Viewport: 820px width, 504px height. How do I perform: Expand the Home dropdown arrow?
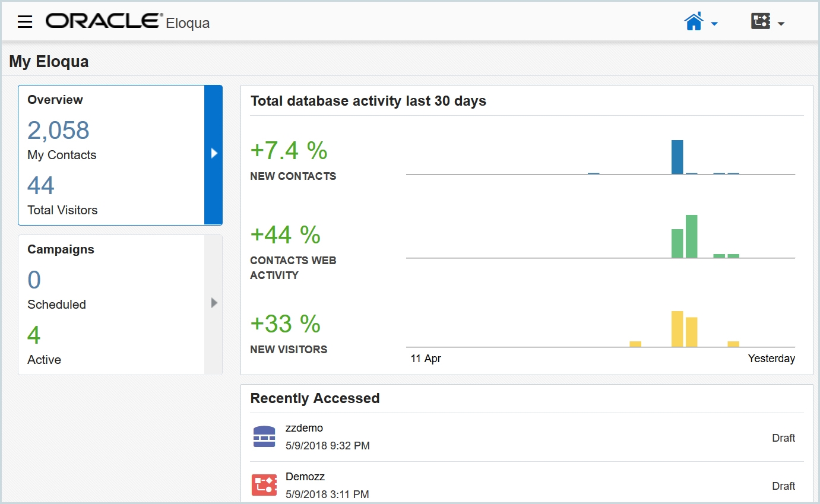(714, 24)
